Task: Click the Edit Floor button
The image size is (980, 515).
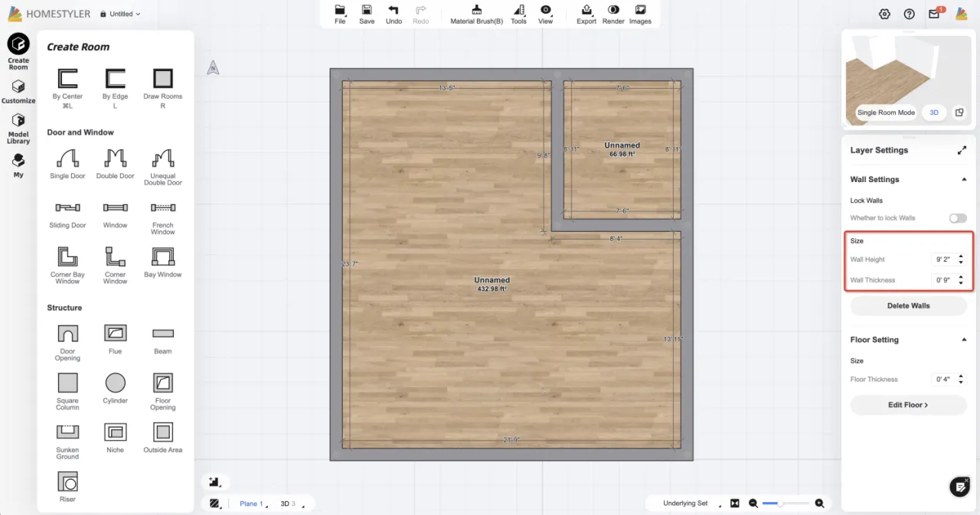Action: [908, 405]
